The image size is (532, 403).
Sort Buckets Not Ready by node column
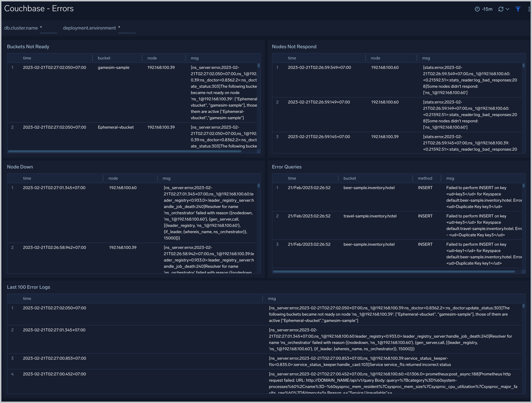(152, 58)
